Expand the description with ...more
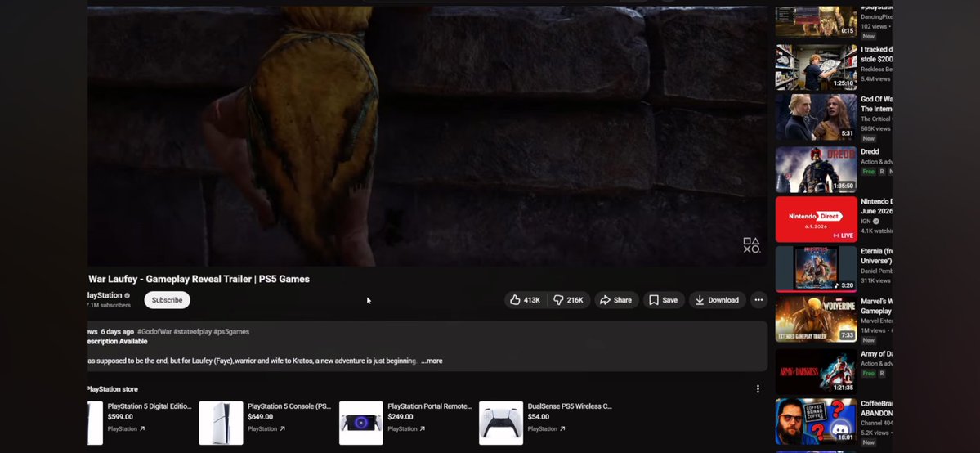This screenshot has width=980, height=453. coord(432,361)
